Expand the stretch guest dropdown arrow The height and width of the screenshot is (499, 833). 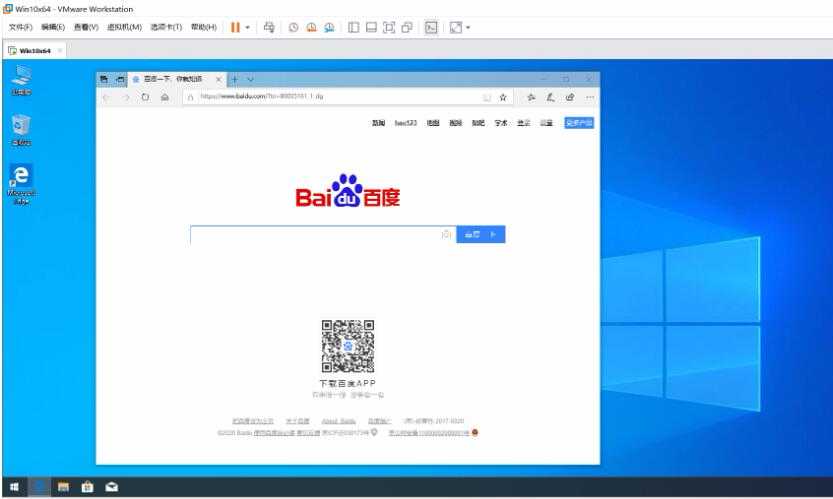tap(468, 28)
